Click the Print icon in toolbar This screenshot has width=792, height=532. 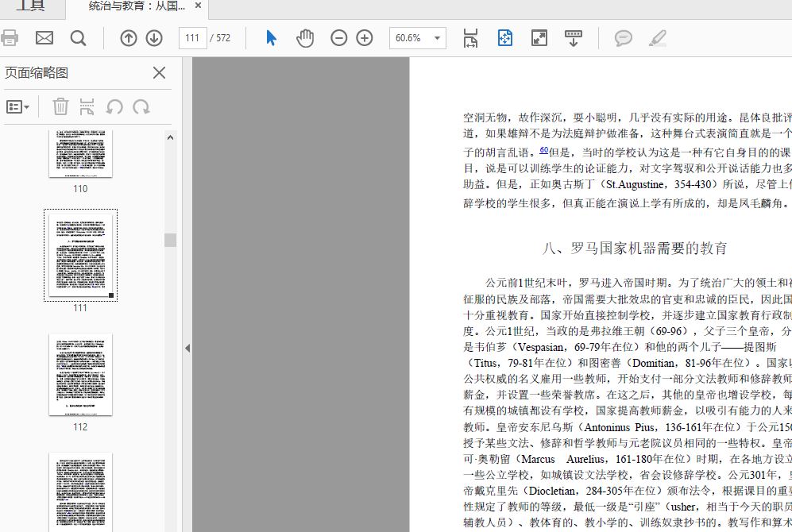(10, 38)
